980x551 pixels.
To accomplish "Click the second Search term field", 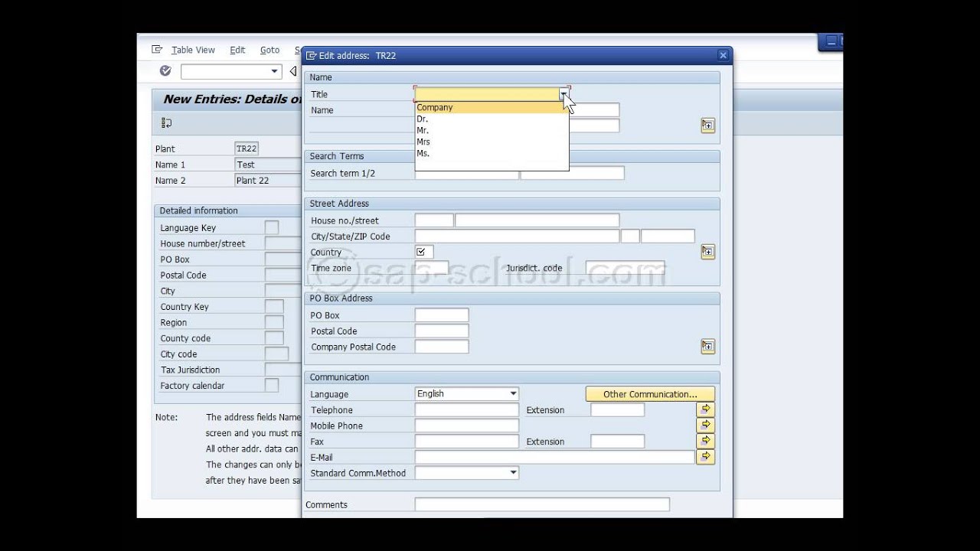I will 573,173.
